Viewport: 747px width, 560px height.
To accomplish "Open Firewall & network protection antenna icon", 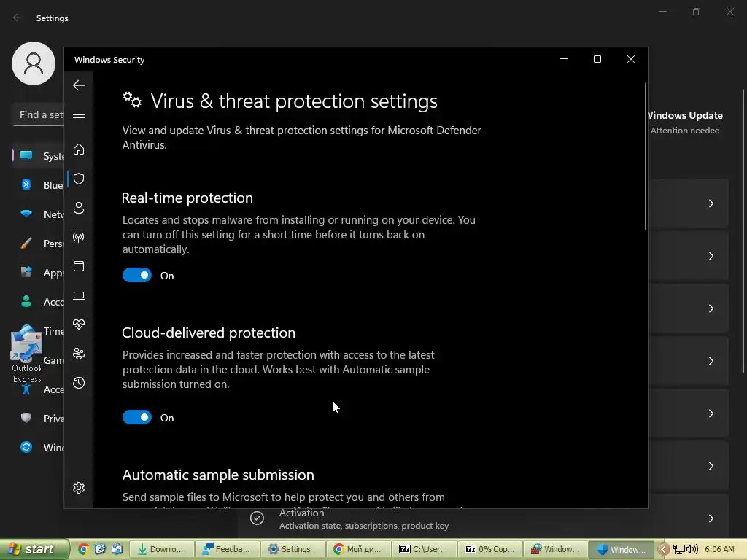I will pos(79,237).
